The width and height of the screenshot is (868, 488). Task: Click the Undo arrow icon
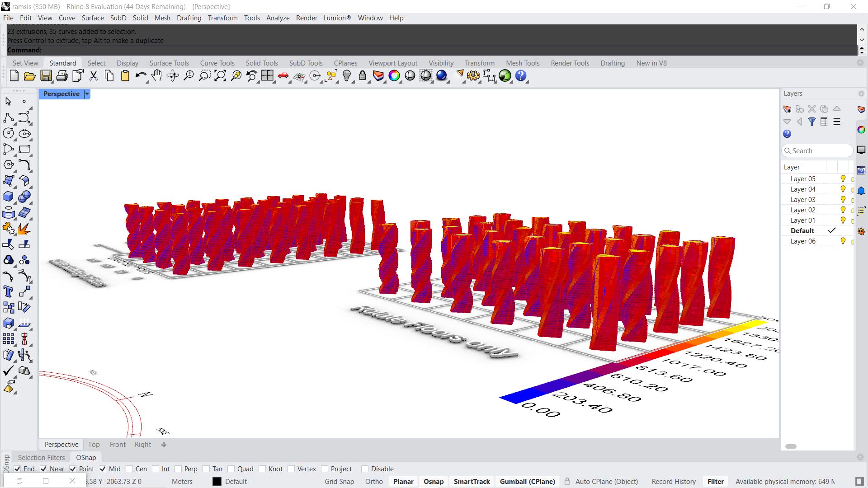(141, 76)
